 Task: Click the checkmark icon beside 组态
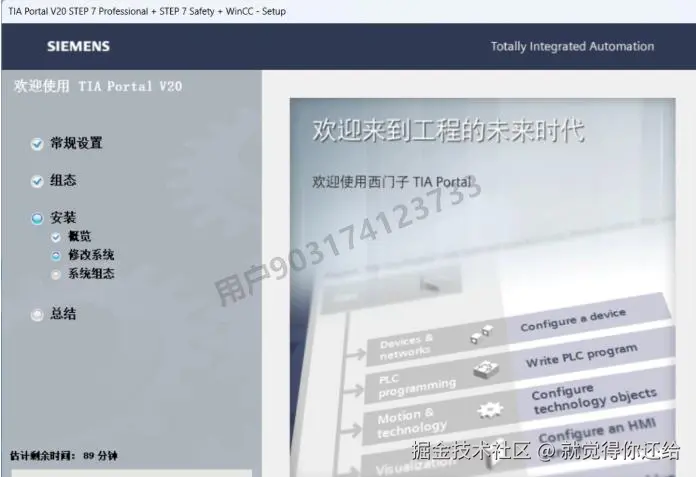point(37,181)
